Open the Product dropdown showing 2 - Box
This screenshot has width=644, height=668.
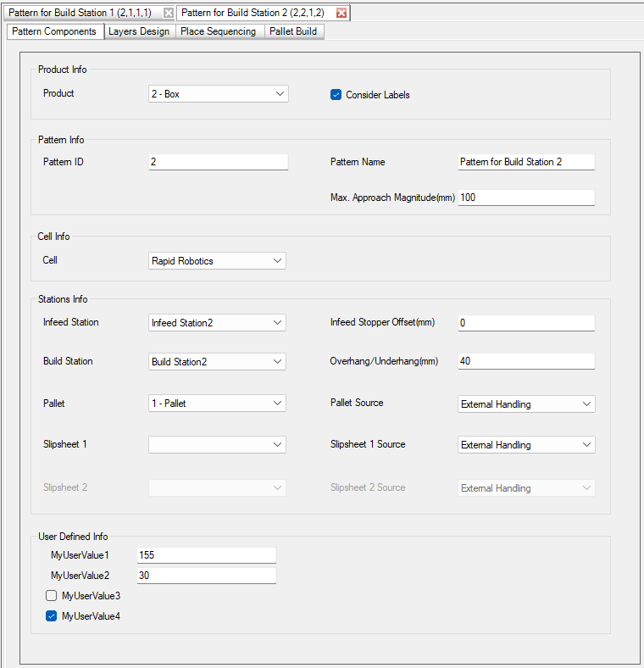pos(219,94)
